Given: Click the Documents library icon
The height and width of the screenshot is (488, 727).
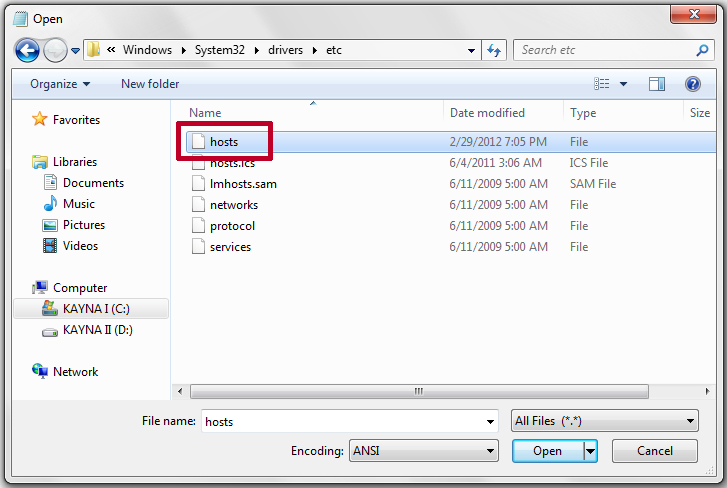Looking at the screenshot, I should 50,182.
